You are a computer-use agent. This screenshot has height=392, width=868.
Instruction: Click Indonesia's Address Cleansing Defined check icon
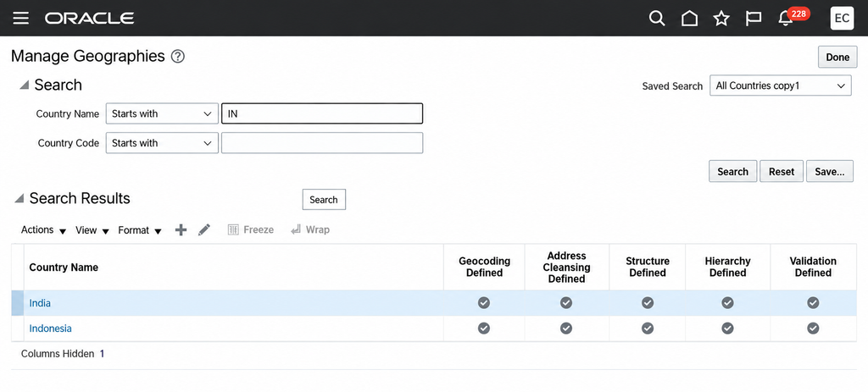point(565,329)
